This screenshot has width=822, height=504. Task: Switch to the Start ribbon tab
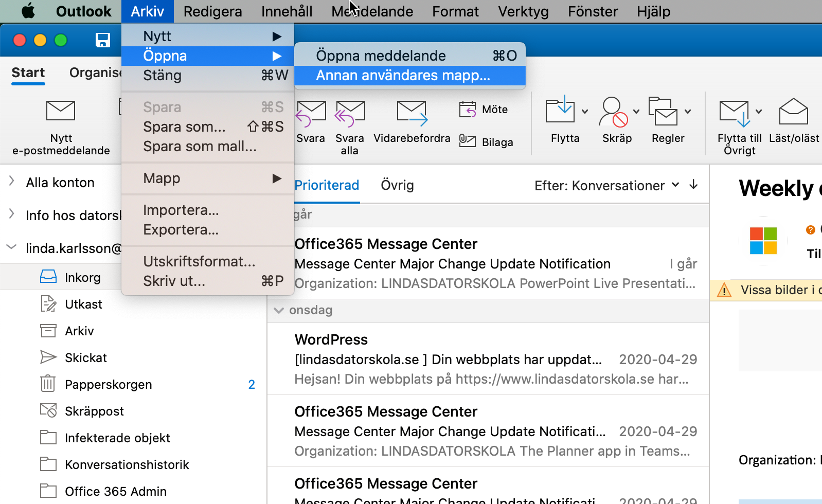coord(28,73)
